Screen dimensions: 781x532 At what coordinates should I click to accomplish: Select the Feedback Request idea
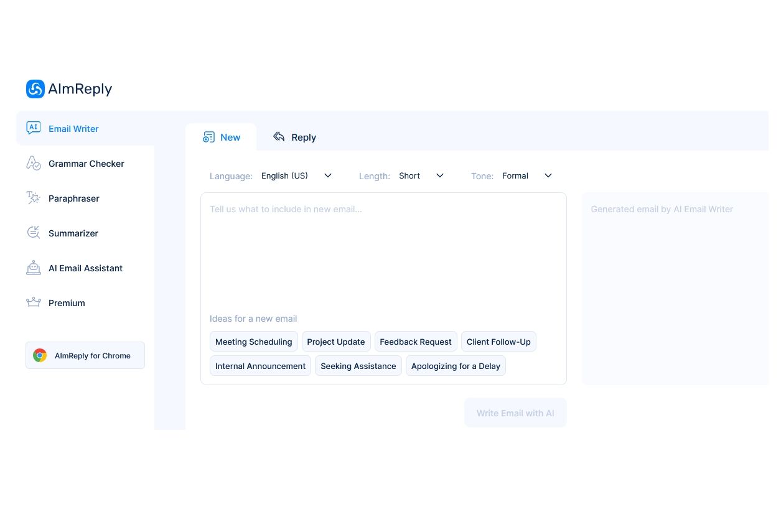[x=416, y=342]
